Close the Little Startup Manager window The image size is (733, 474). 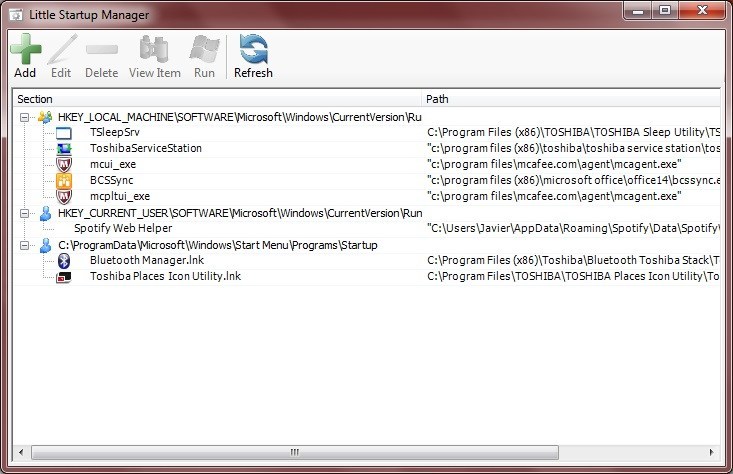click(702, 11)
